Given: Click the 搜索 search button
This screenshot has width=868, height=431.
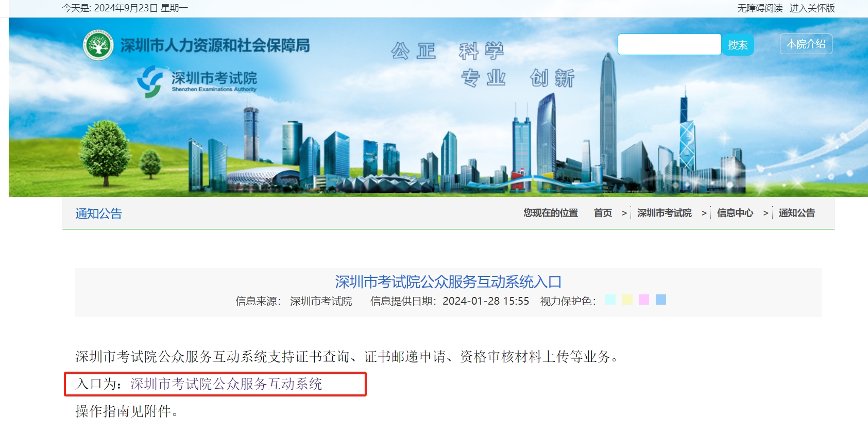Looking at the screenshot, I should 738,45.
